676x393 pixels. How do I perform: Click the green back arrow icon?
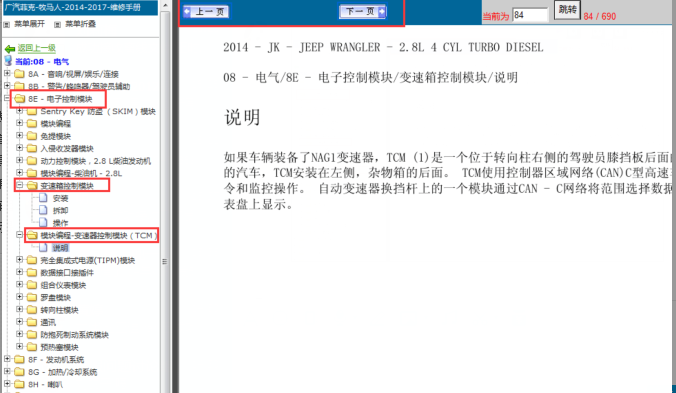click(x=9, y=49)
